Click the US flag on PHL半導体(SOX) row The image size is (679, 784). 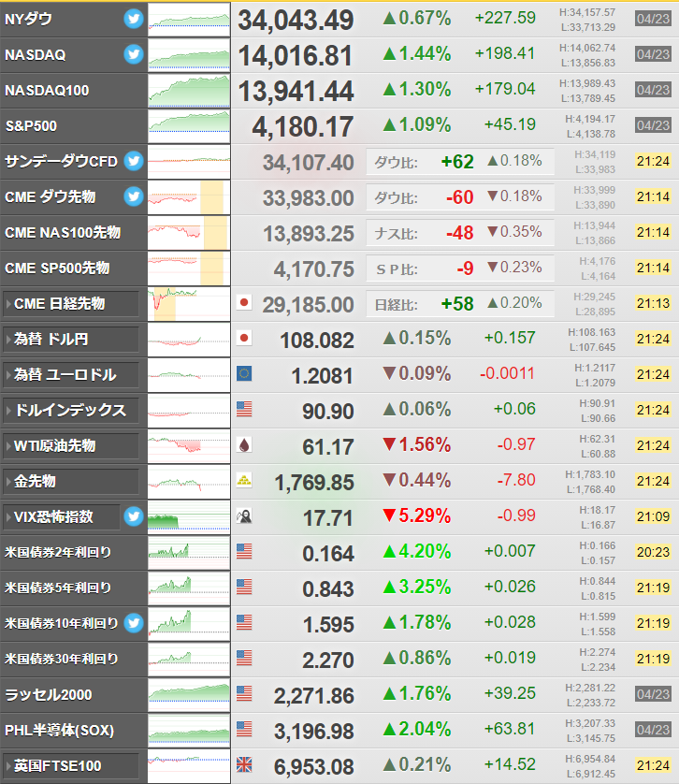tap(244, 729)
